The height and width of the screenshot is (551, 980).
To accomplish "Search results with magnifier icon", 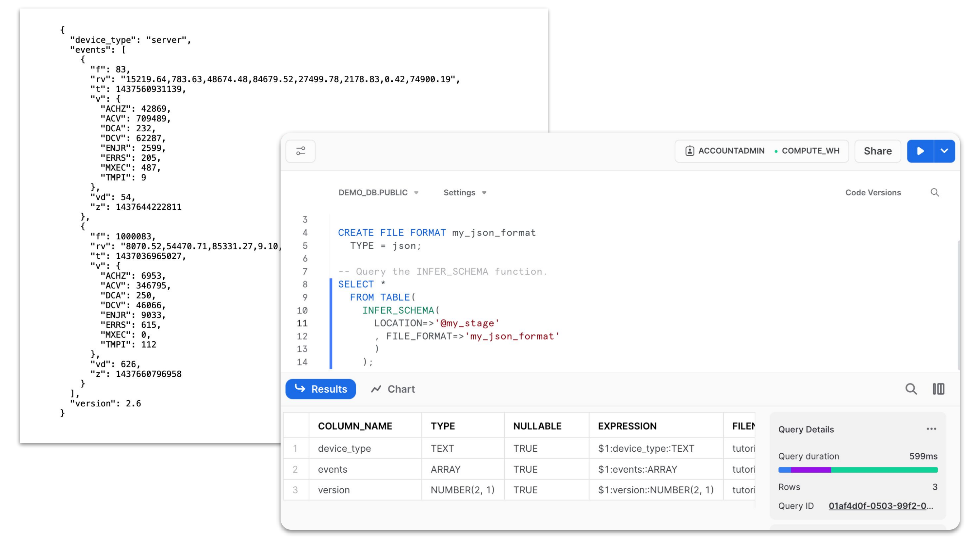I will (911, 389).
